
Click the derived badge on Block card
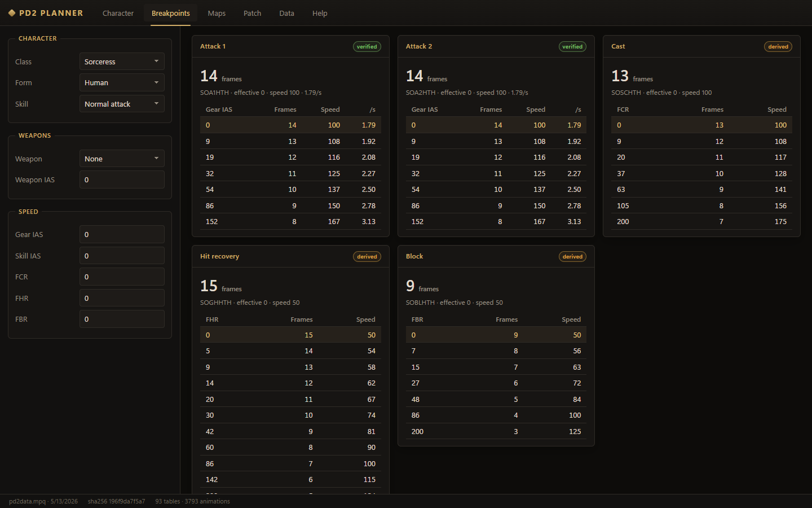coord(572,257)
